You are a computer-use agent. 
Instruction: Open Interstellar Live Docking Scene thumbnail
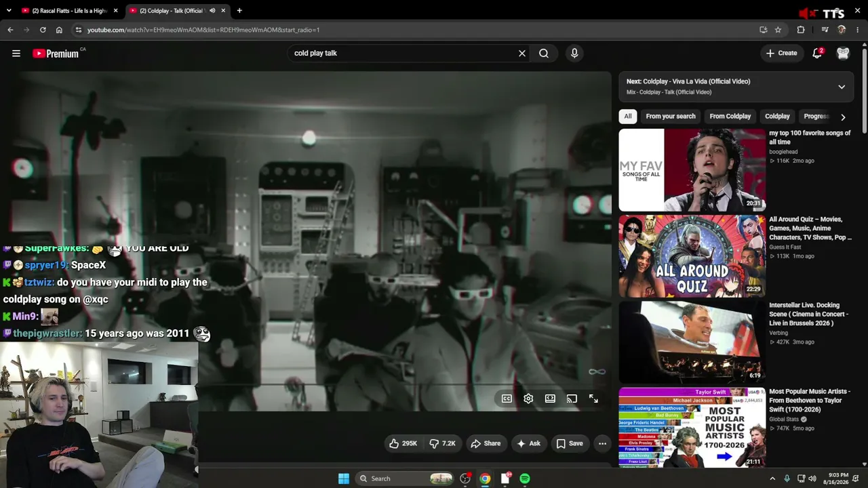[x=692, y=342]
